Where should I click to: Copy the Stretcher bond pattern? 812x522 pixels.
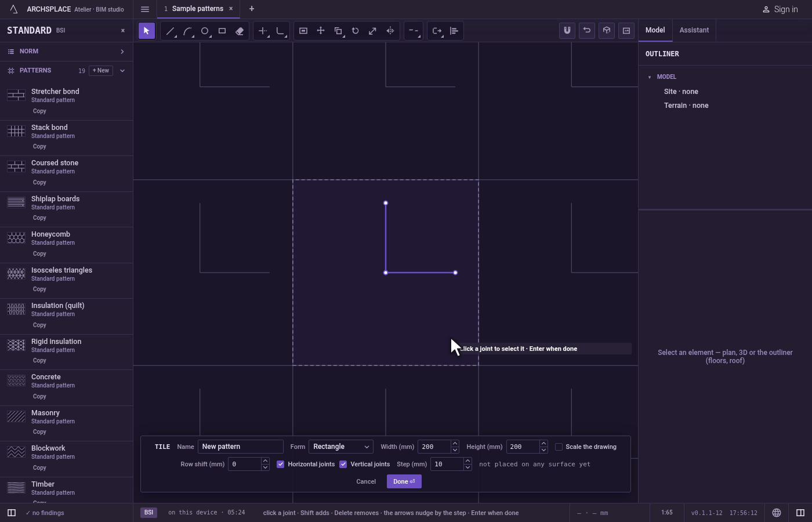click(39, 111)
